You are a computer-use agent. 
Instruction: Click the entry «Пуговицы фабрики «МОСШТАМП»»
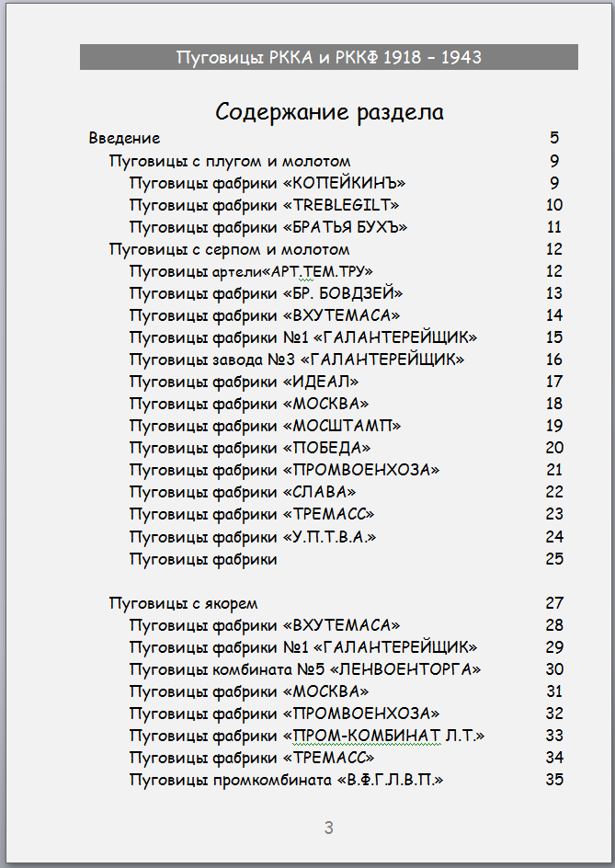tap(265, 427)
